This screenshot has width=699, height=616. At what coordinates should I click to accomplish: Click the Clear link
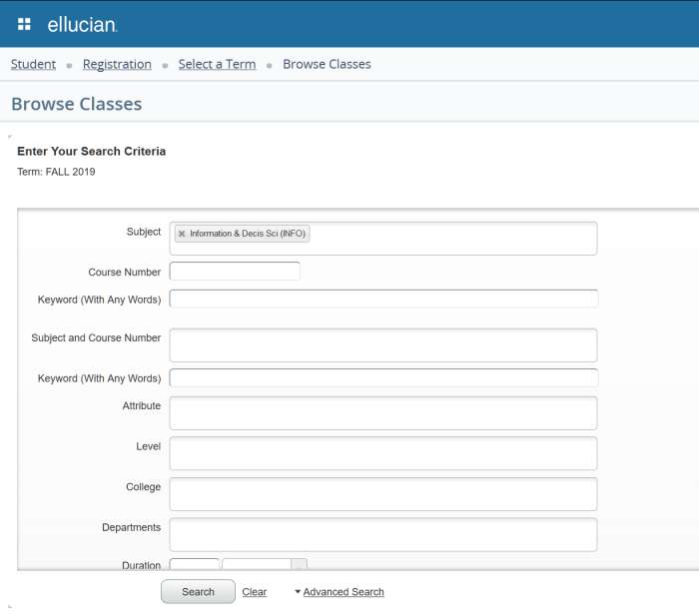pyautogui.click(x=255, y=592)
